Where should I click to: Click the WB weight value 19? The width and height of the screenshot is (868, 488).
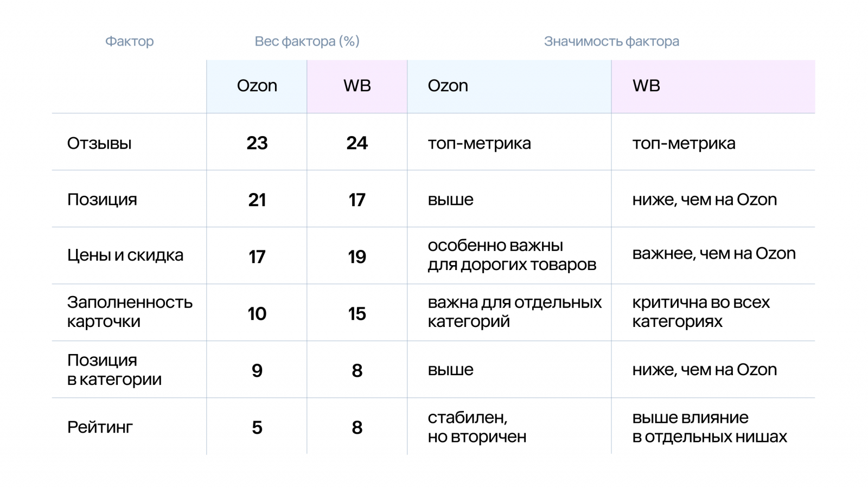(357, 256)
